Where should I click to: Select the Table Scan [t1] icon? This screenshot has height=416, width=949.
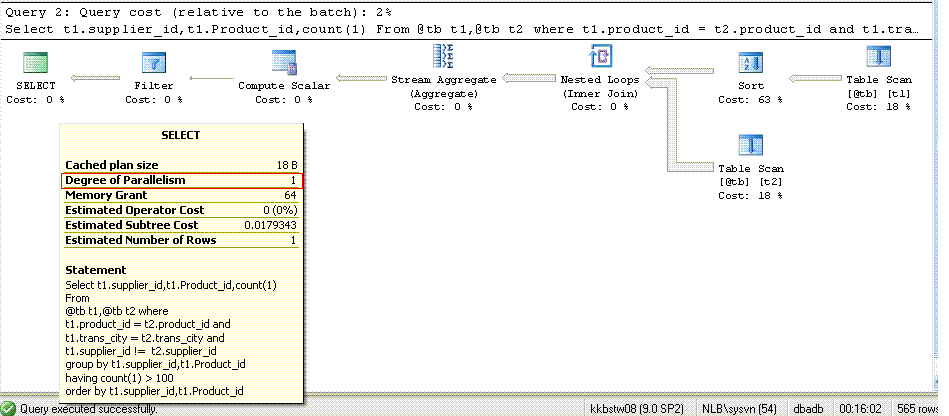pyautogui.click(x=878, y=57)
